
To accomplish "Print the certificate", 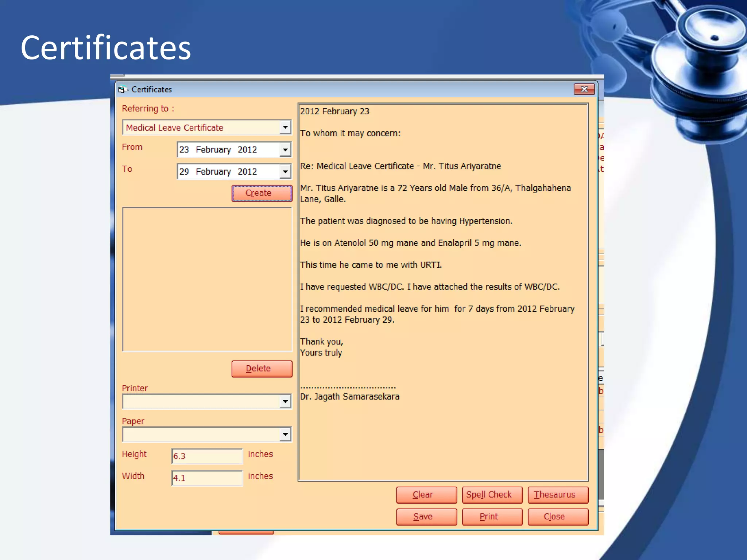I will point(492,517).
